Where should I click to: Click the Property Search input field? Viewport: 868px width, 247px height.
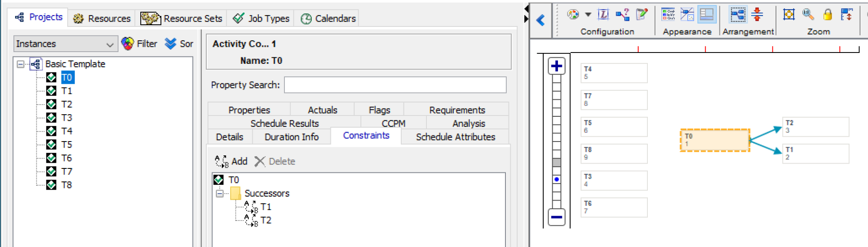395,85
